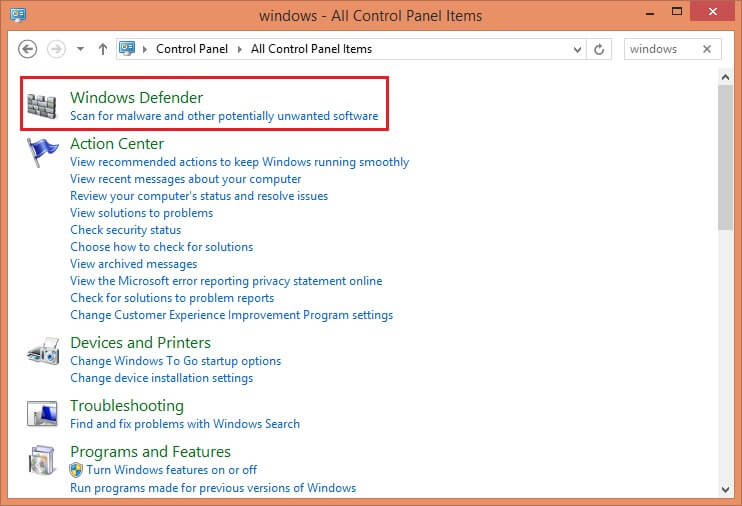This screenshot has width=742, height=506.
Task: Select All Control Panel Items breadcrumb
Action: [x=311, y=49]
